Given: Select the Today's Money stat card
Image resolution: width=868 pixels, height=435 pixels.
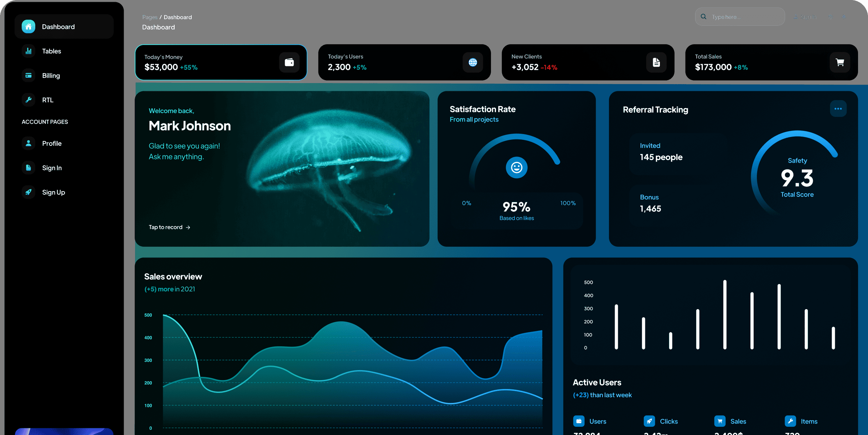Looking at the screenshot, I should [221, 62].
